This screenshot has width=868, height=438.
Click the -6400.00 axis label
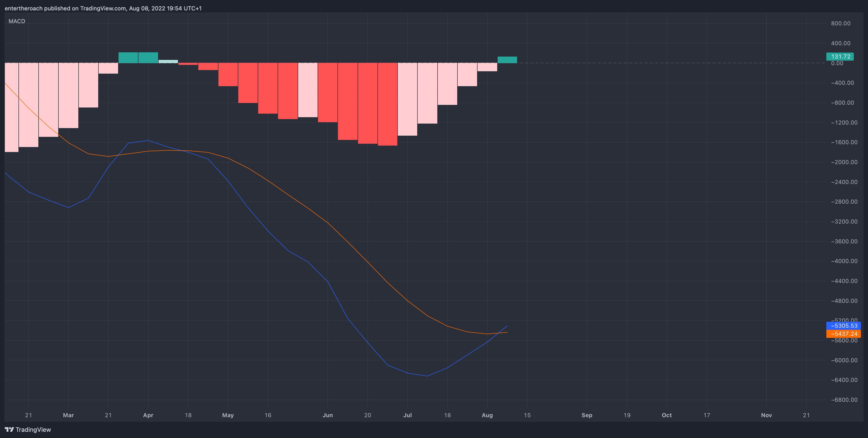point(844,380)
